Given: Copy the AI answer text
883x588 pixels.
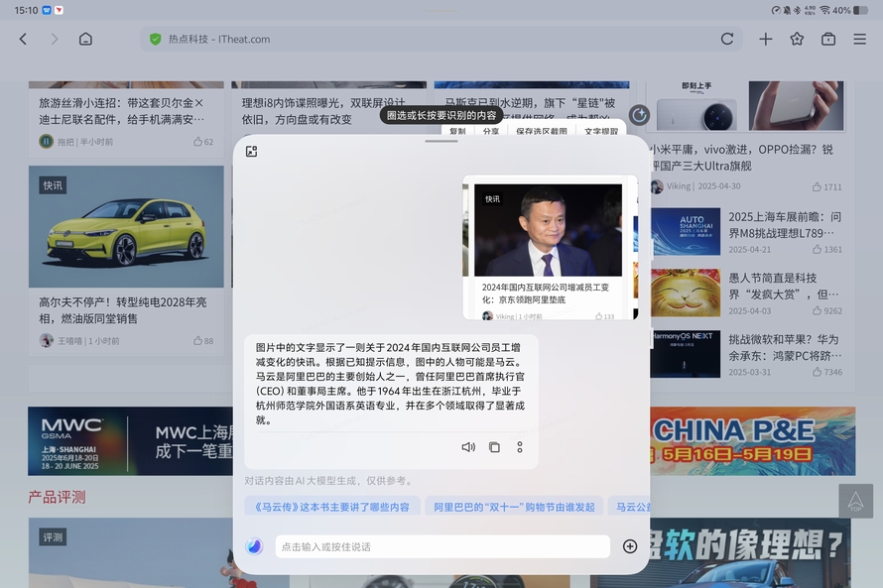Looking at the screenshot, I should (x=494, y=447).
